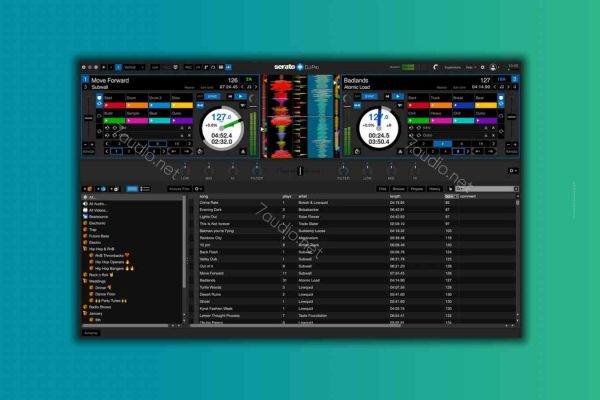Screen dimensions: 600x400
Task: Trigger the dark blue hot cue on deck 2
Action: (463, 105)
